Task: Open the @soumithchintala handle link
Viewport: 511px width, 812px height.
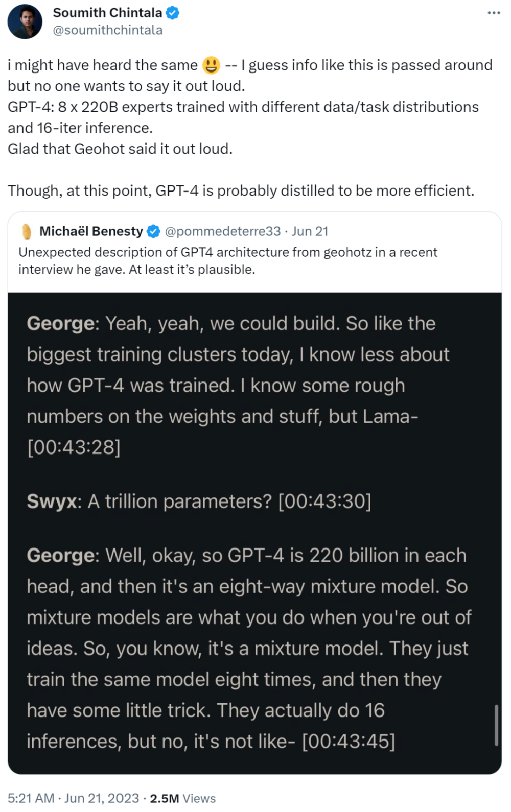Action: point(108,30)
